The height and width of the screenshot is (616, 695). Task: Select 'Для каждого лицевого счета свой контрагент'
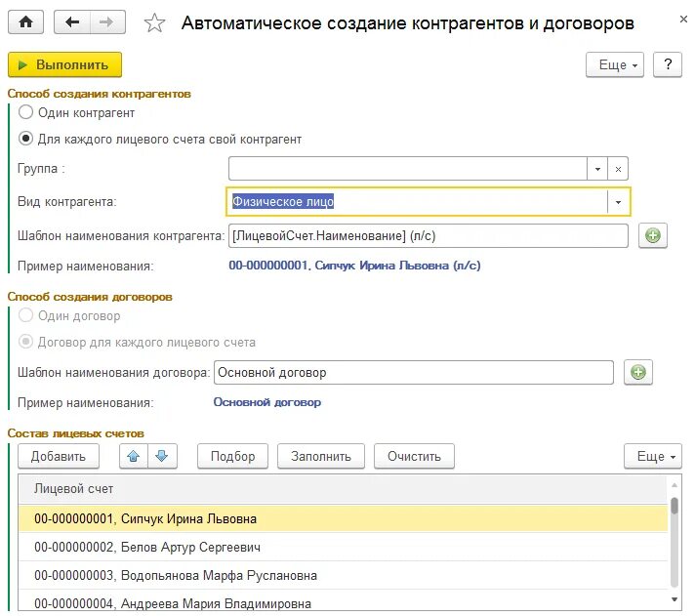[26, 139]
